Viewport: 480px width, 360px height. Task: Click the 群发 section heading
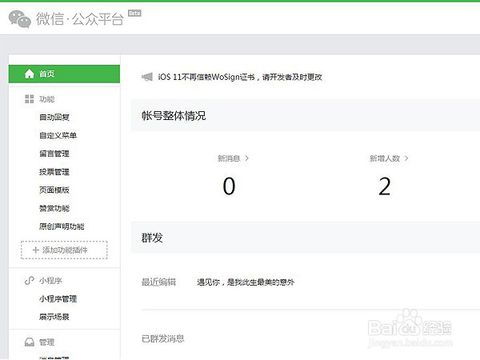tap(152, 238)
